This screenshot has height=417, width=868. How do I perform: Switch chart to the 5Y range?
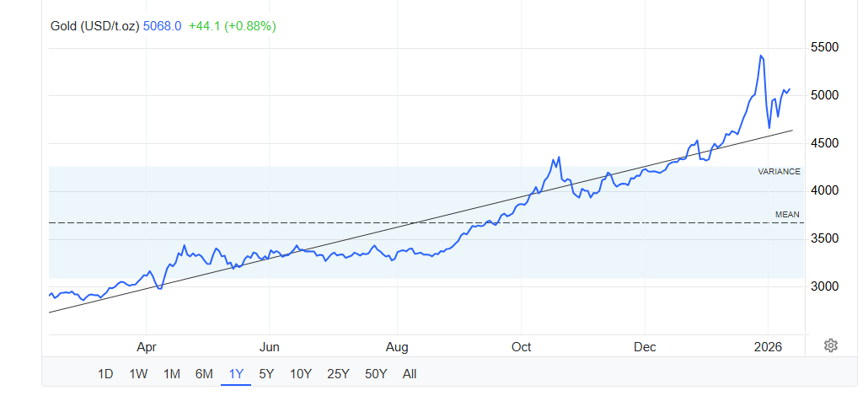click(266, 374)
